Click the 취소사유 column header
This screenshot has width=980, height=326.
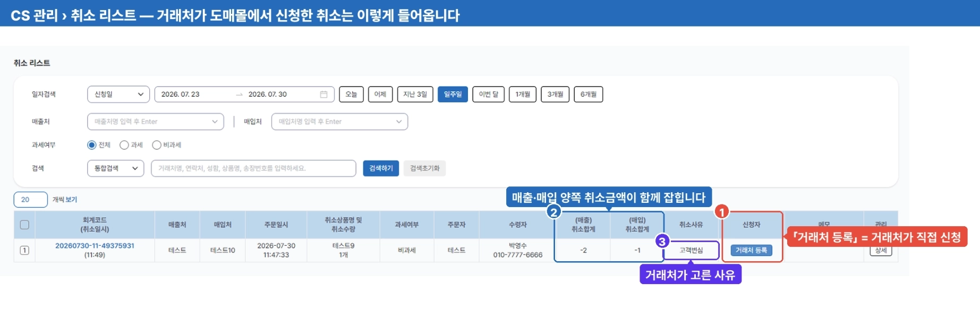pos(691,225)
